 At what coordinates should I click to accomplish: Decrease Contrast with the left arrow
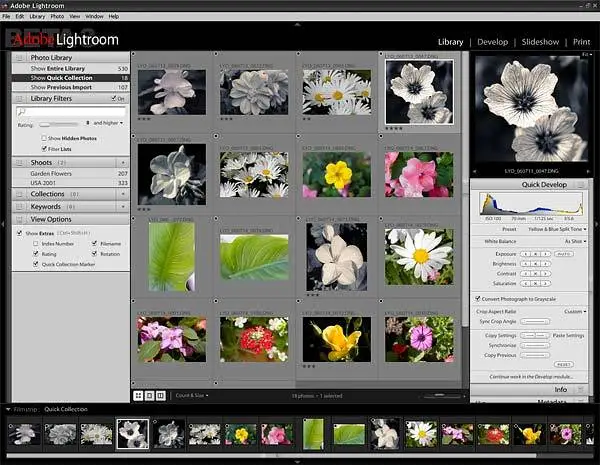tap(526, 274)
